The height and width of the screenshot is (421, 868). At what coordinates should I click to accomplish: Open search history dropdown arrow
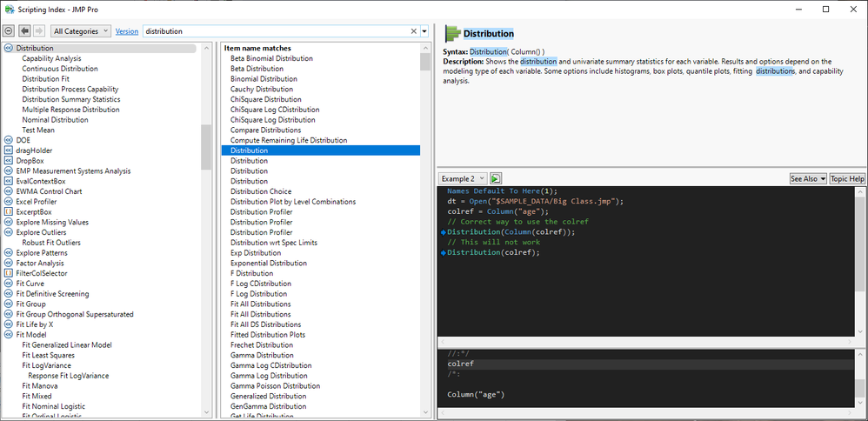[x=424, y=31]
